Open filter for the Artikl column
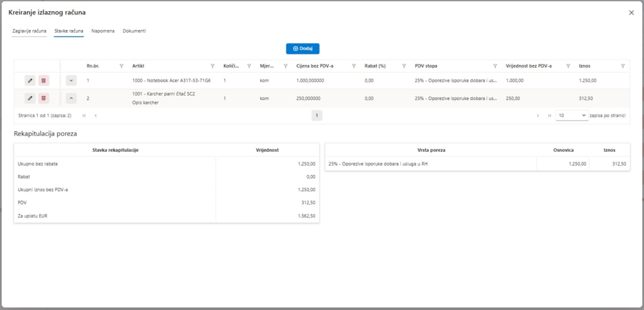 (213, 66)
